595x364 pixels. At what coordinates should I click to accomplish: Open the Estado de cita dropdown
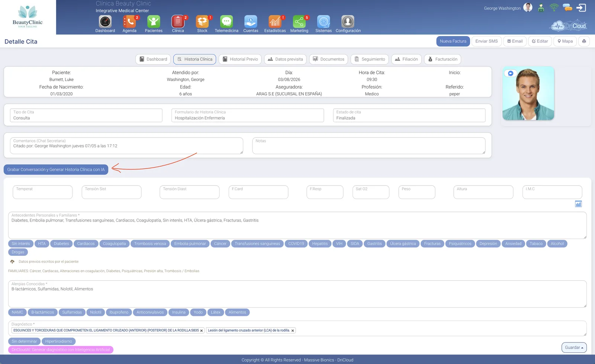click(x=409, y=115)
